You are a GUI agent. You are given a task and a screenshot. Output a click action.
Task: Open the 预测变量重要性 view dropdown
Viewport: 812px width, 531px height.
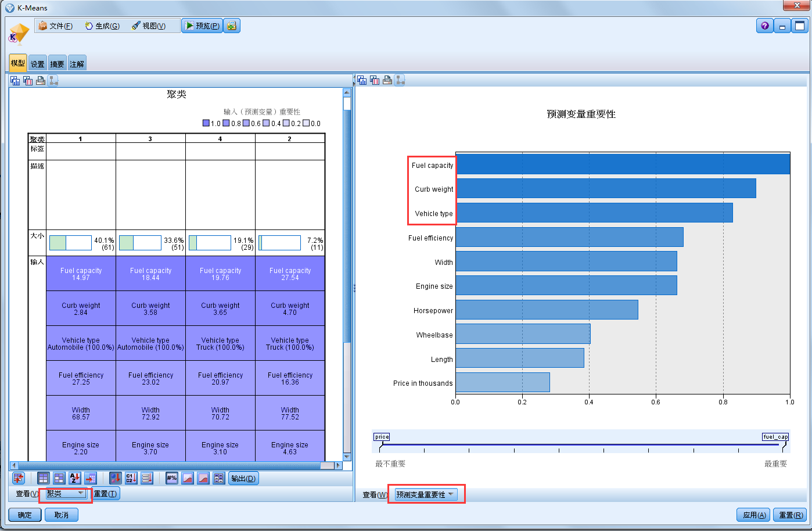pyautogui.click(x=426, y=494)
